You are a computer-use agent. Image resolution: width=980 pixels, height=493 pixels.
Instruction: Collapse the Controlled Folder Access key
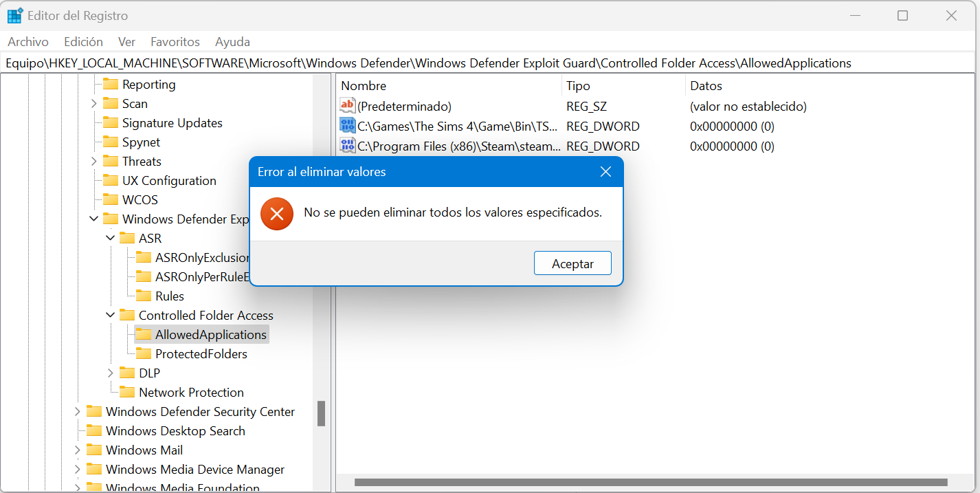click(111, 316)
